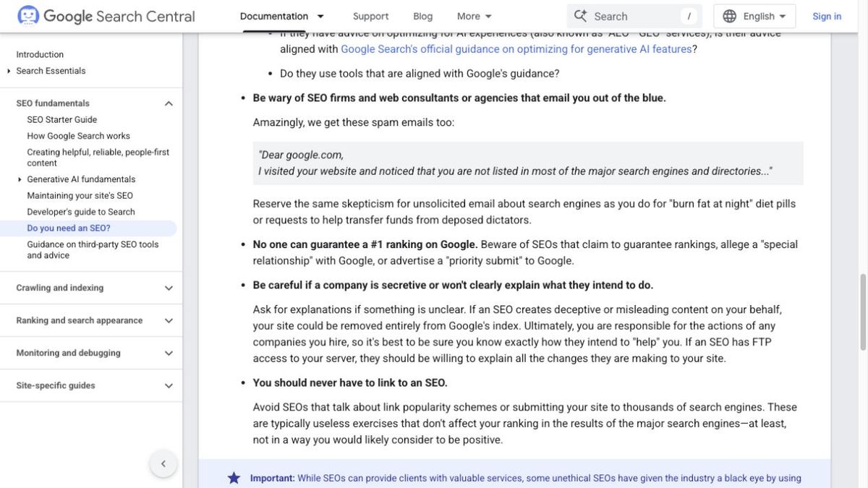Expand the Monitoring and debugging section
Image resolution: width=868 pixels, height=488 pixels.
pos(169,353)
